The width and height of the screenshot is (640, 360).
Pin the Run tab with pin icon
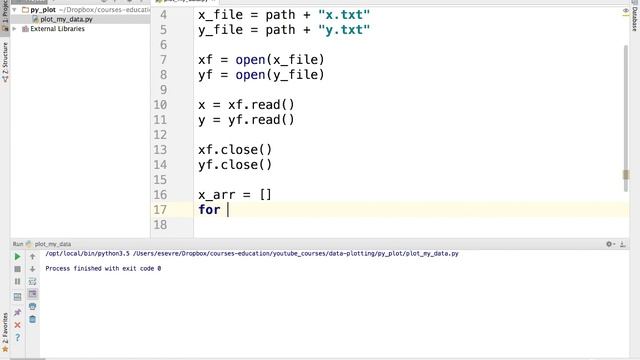coord(17,312)
